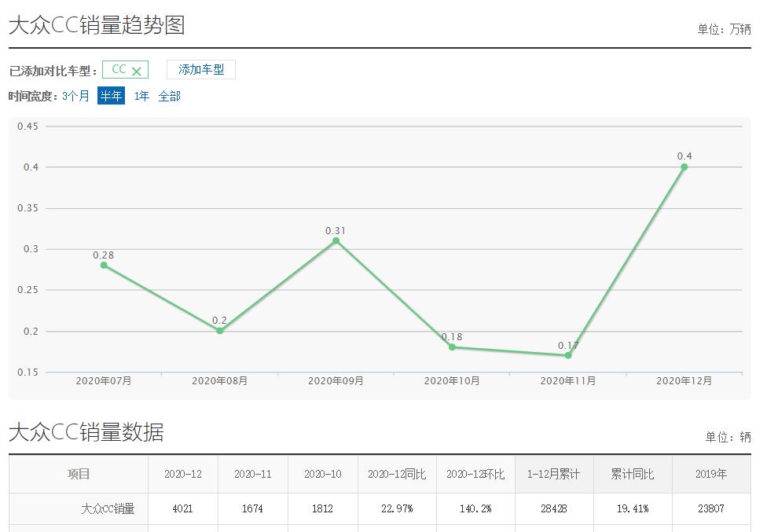Click the 2020年07月 axis label
This screenshot has height=532, width=767.
(104, 381)
